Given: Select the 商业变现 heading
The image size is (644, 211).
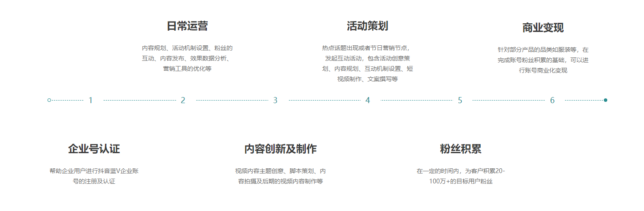Looking at the screenshot, I should (x=543, y=28).
